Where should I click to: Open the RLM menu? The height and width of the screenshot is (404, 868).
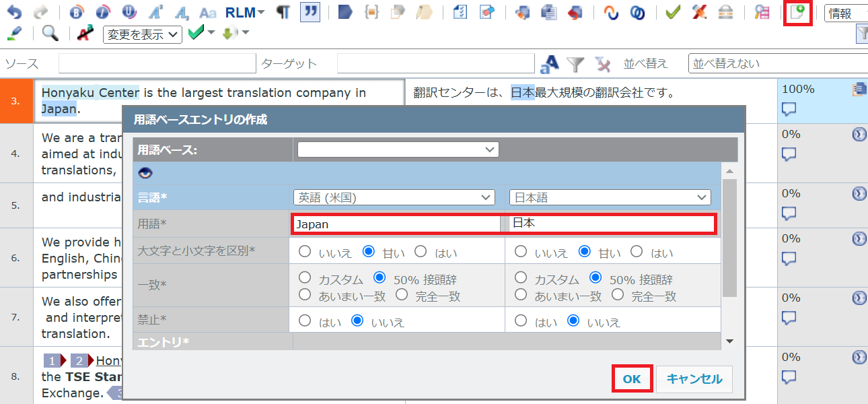point(245,12)
